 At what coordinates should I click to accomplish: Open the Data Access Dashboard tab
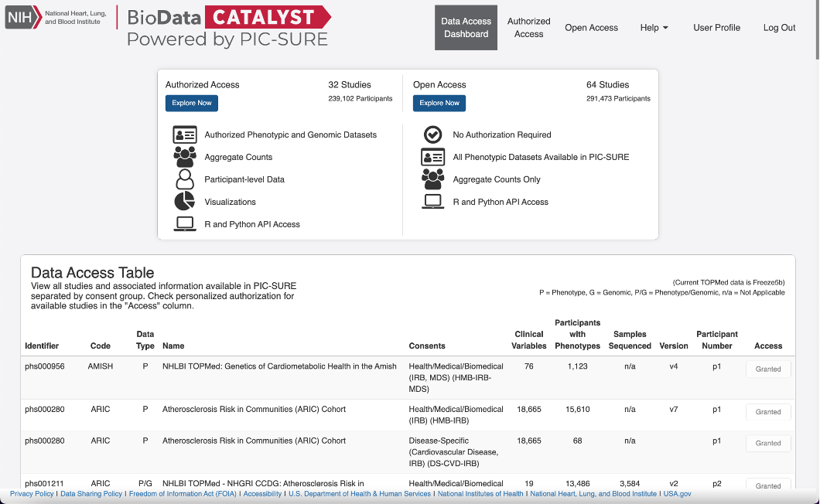[466, 28]
